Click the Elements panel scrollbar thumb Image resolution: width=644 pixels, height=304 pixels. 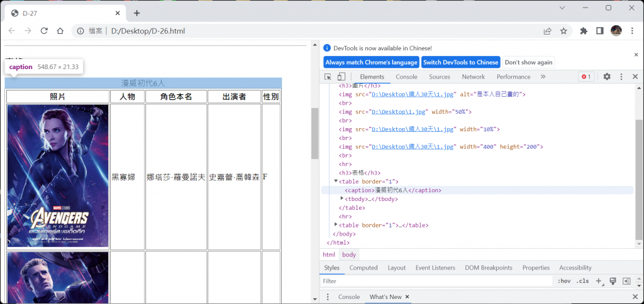pos(639,180)
